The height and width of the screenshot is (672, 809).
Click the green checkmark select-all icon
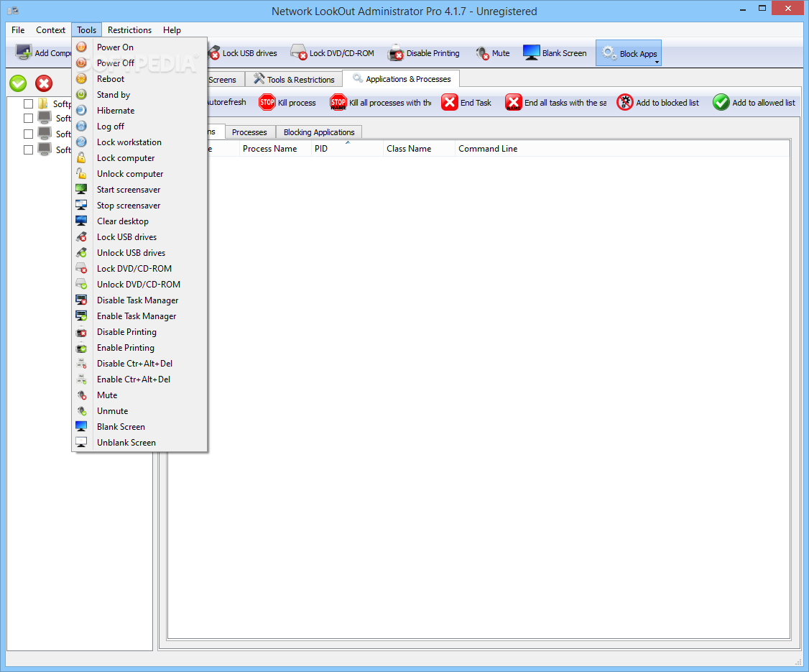(x=18, y=83)
